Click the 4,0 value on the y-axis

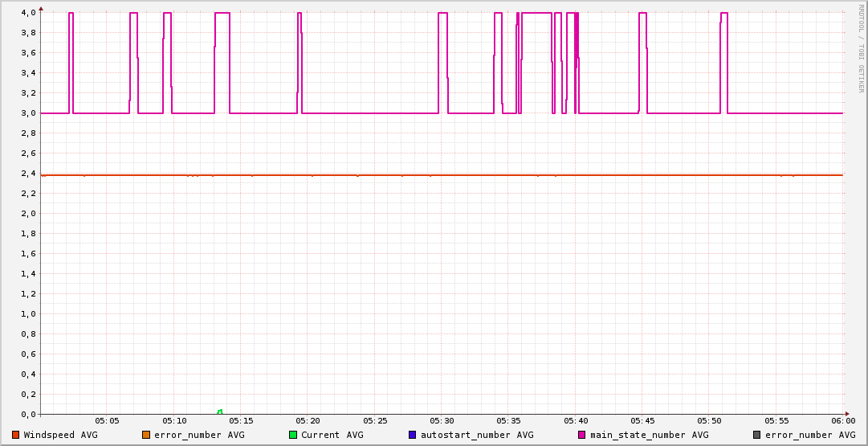[x=28, y=13]
